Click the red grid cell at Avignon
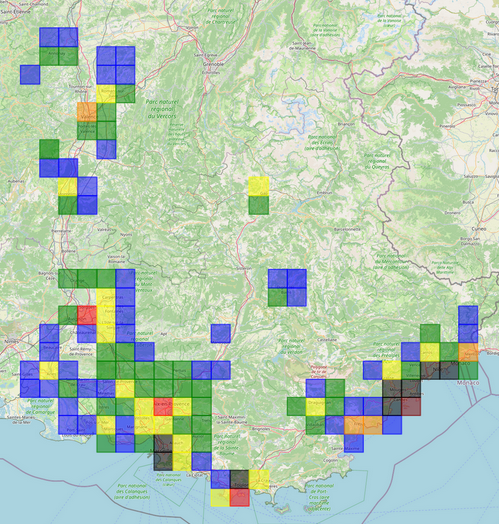 (x=87, y=315)
